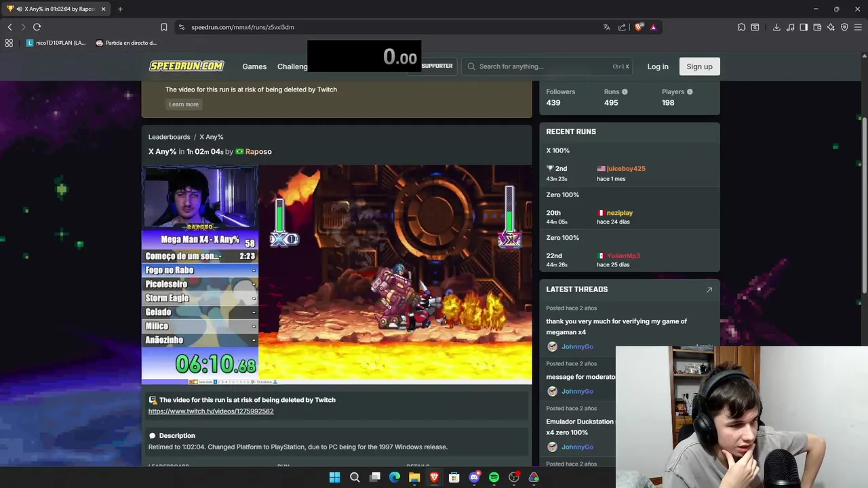Go back to the previous page

(9, 27)
